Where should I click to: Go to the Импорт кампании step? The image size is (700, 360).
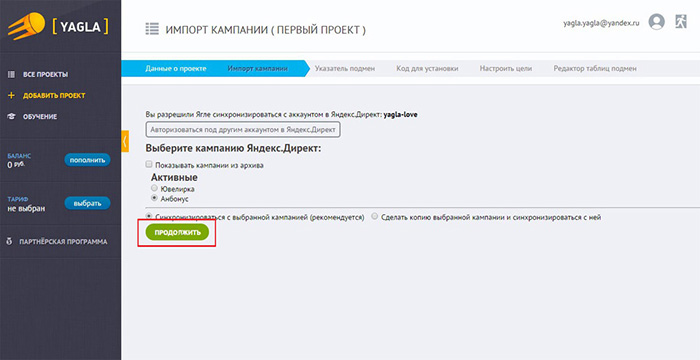(258, 69)
